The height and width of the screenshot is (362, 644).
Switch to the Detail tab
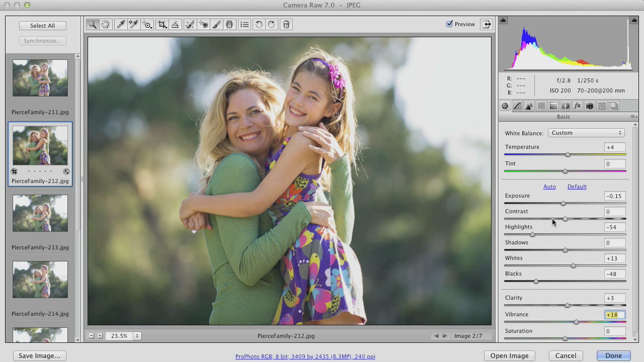pos(529,106)
